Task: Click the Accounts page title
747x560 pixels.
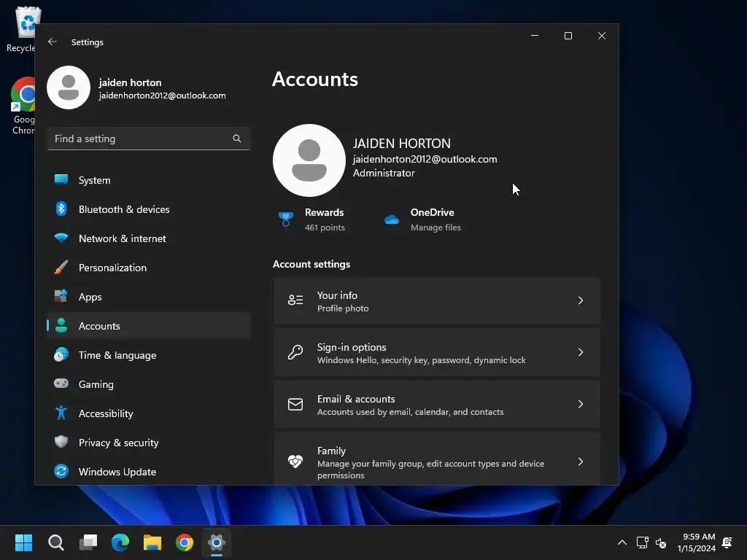Action: tap(314, 79)
